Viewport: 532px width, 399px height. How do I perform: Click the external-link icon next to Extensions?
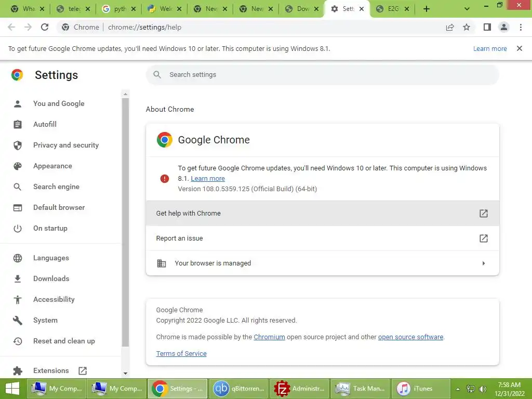tap(83, 370)
